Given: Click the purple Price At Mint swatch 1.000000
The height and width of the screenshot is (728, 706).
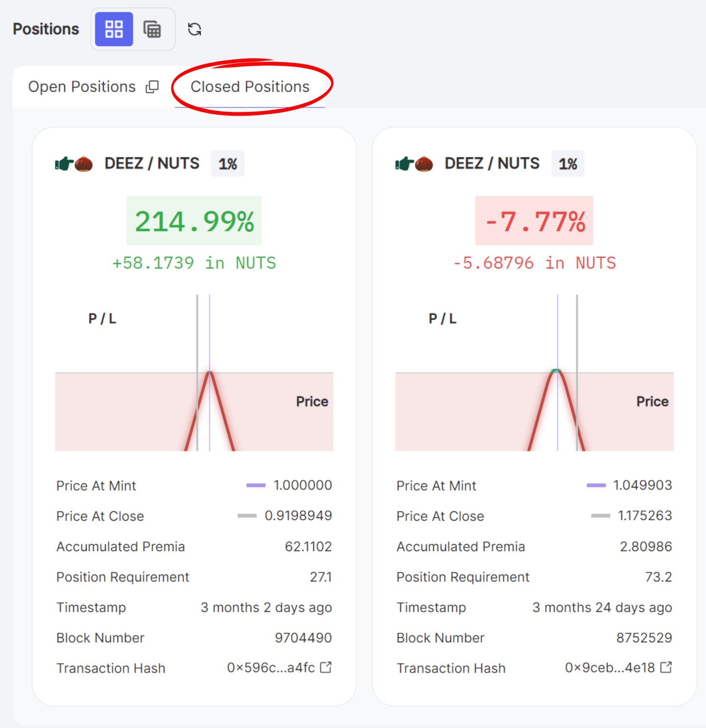Looking at the screenshot, I should click(256, 485).
